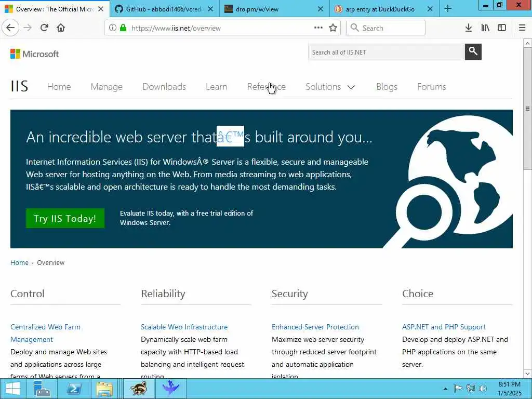This screenshot has height=399, width=532.
Task: Open the Downloads navigation item
Action: 164,87
